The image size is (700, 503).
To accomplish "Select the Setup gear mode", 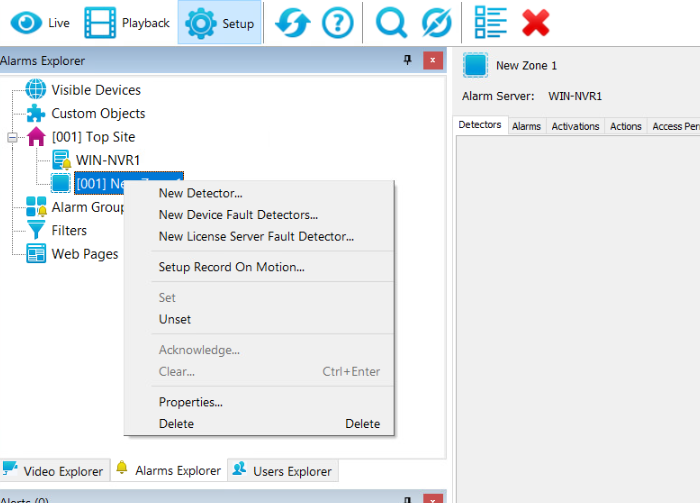I will click(x=219, y=23).
